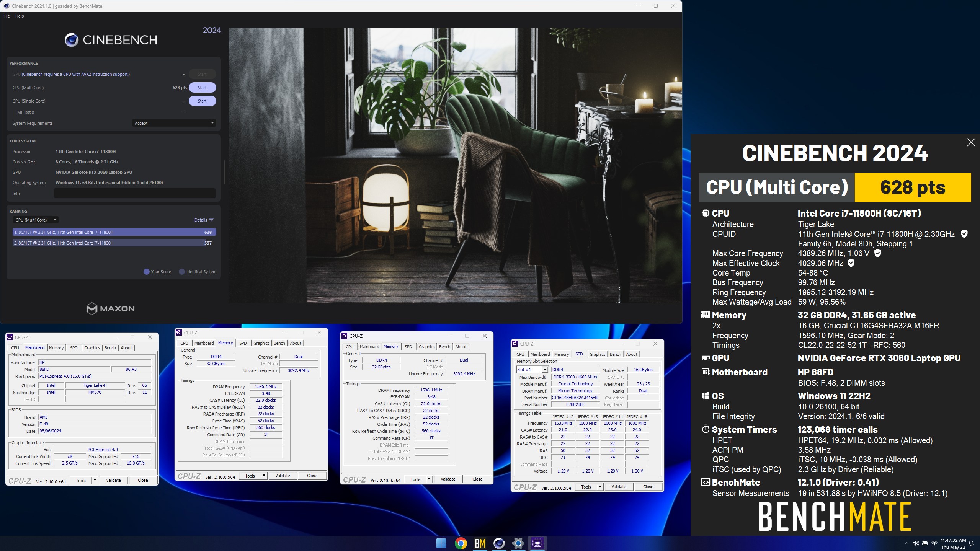Click the Cinebench icon in the title bar
This screenshot has width=980, height=551.
[7, 6]
